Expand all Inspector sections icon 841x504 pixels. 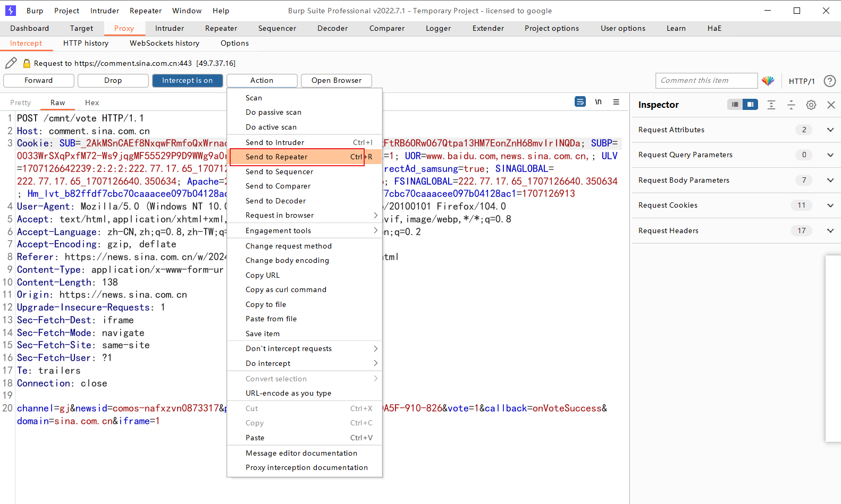click(x=771, y=105)
